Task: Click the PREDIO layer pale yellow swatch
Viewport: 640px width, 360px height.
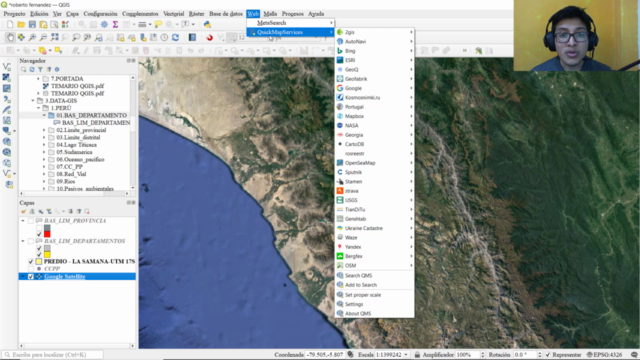Action: [39, 261]
